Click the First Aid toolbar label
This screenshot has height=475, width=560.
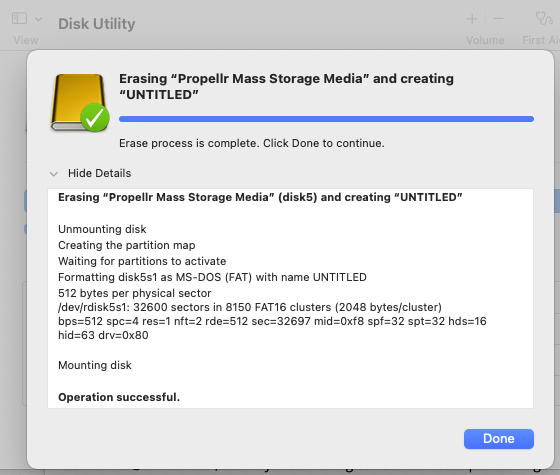pyautogui.click(x=541, y=40)
